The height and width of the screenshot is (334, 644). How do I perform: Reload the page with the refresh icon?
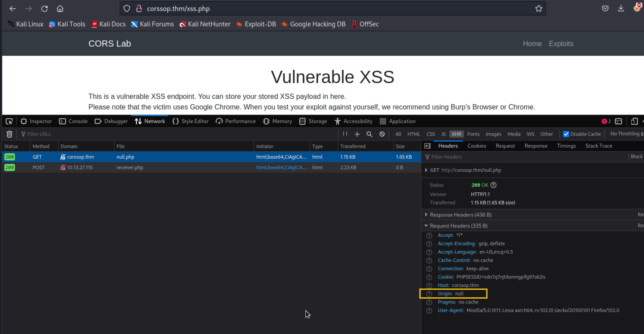coord(44,9)
